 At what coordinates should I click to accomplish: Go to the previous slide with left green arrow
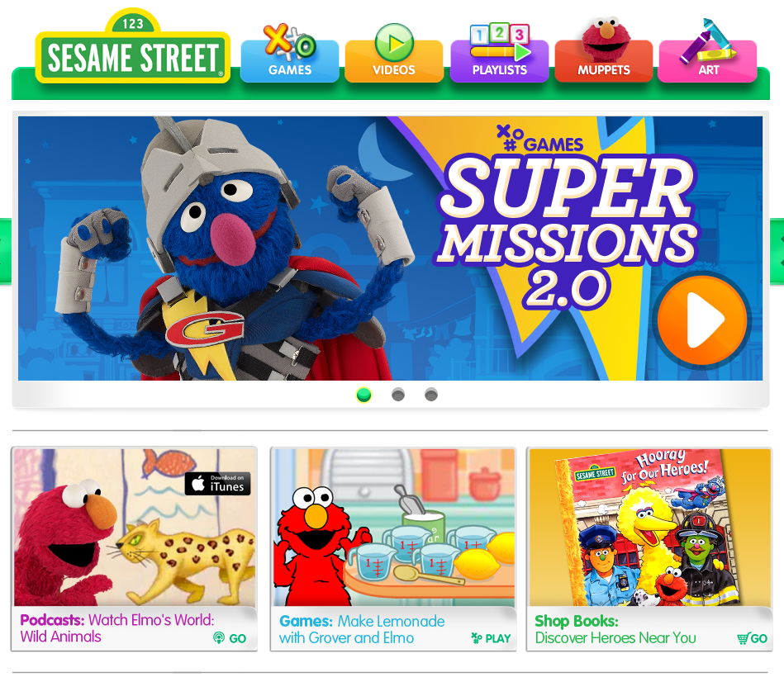(x=6, y=251)
